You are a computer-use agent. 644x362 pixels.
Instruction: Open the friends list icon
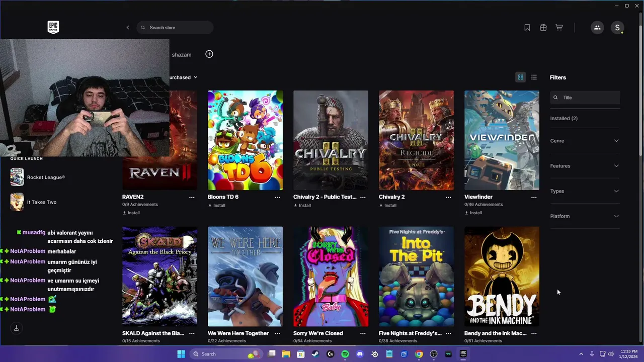597,28
